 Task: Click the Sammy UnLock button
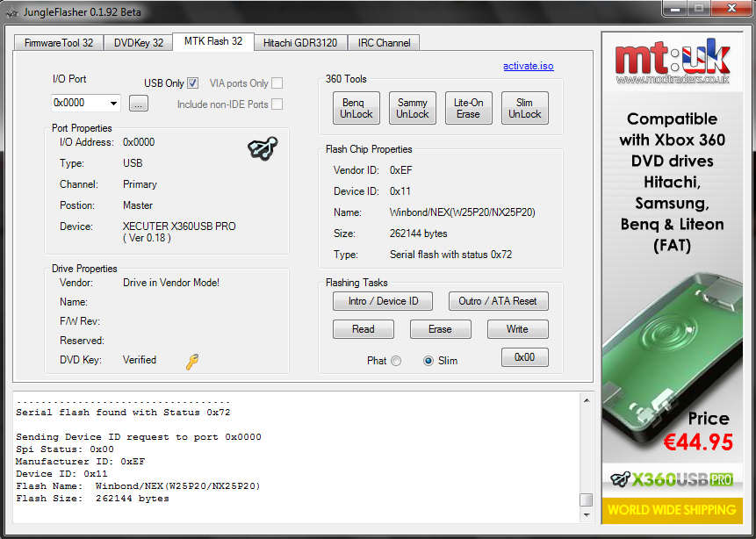(412, 108)
